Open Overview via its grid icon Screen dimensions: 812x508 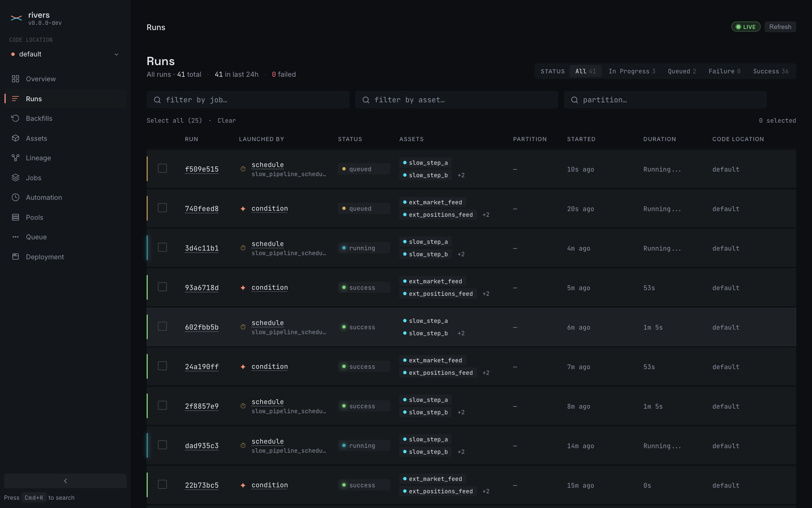pyautogui.click(x=15, y=79)
